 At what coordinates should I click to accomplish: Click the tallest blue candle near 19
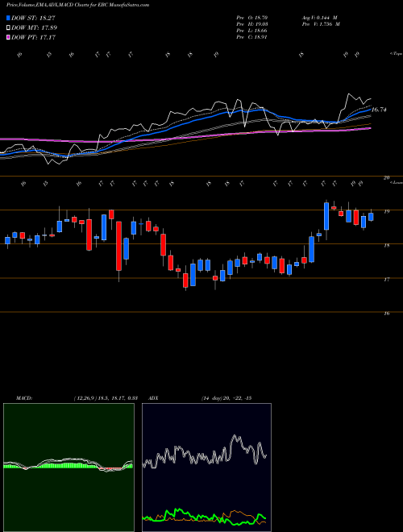[x=326, y=216]
